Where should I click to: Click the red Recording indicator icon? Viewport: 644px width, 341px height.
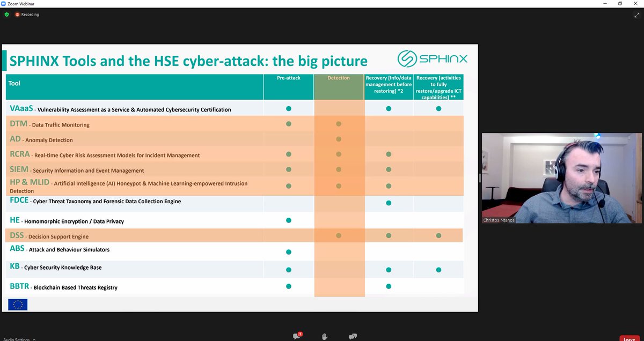pos(17,14)
